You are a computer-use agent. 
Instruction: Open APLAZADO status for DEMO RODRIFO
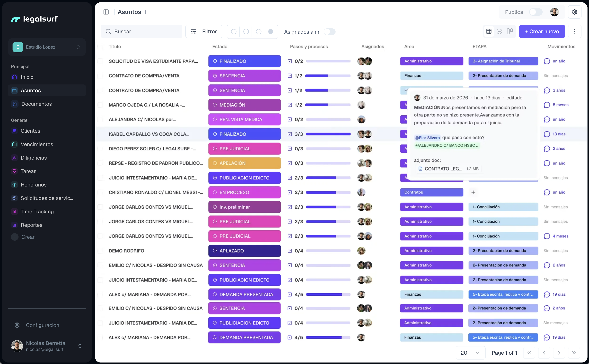pyautogui.click(x=244, y=251)
